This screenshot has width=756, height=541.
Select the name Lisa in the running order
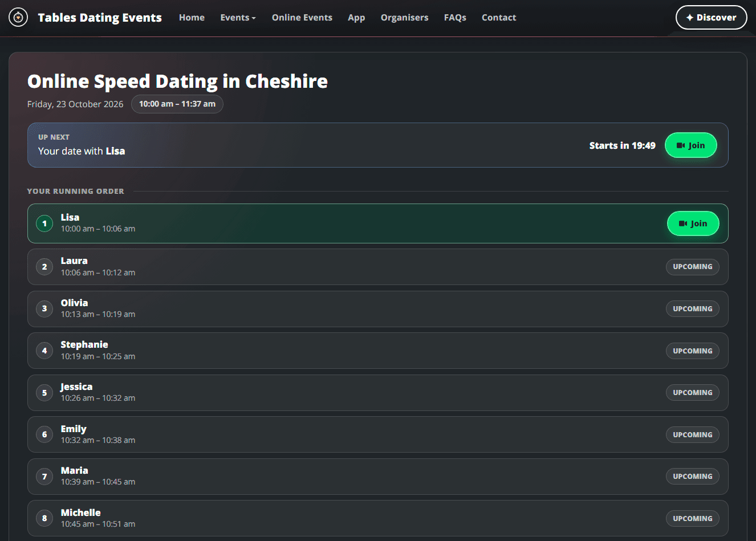click(70, 217)
